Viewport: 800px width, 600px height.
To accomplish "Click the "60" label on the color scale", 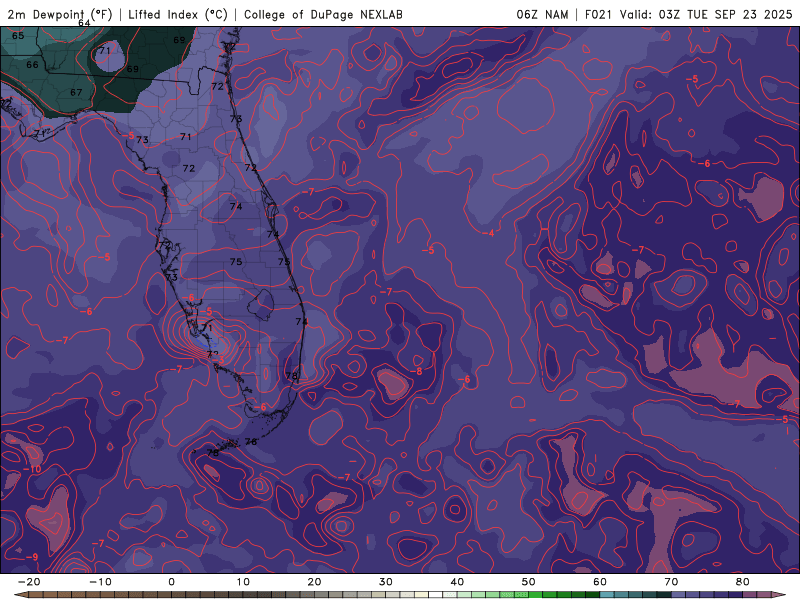I will pyautogui.click(x=600, y=582).
